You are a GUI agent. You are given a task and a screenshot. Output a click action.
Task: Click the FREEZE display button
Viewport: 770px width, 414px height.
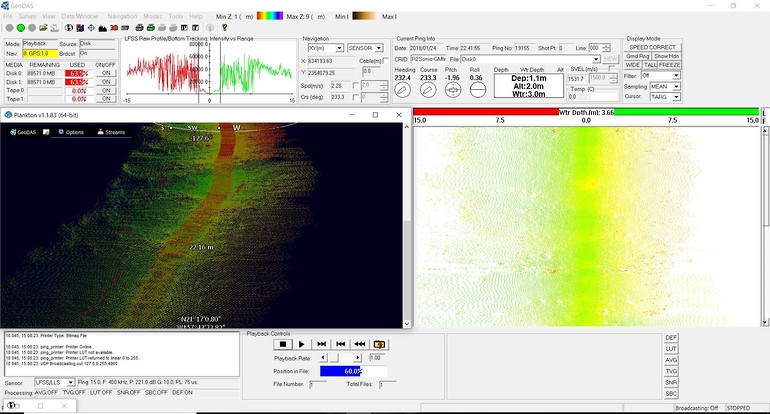tap(669, 65)
